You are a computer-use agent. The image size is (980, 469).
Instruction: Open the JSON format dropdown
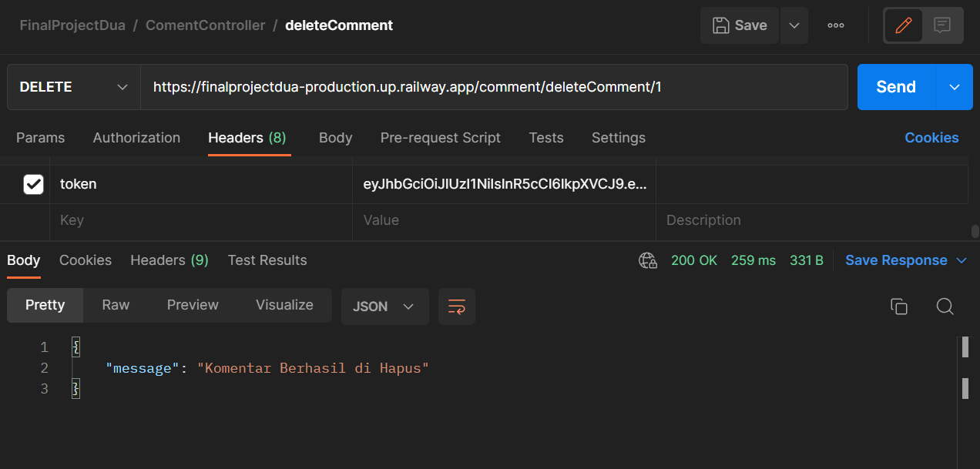point(384,306)
